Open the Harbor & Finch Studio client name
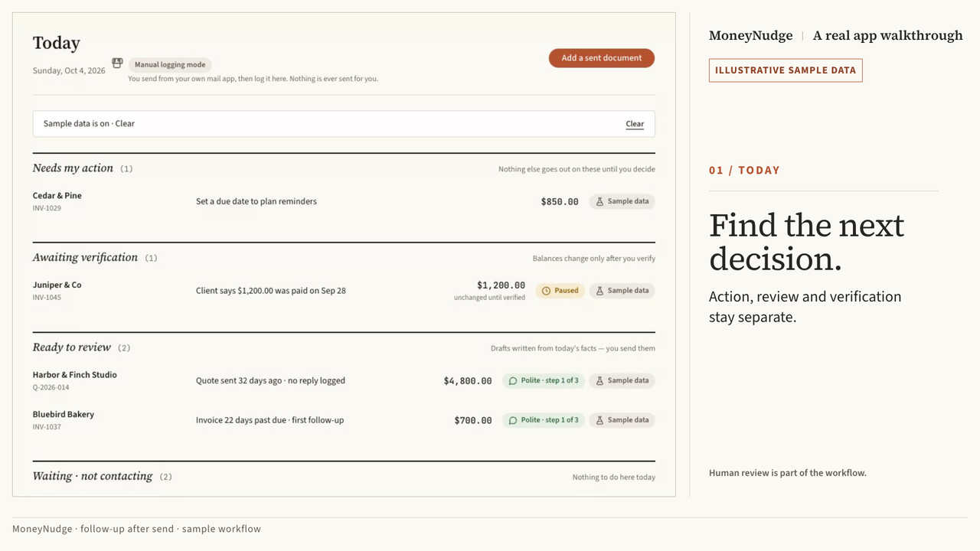The image size is (980, 551). coord(75,375)
